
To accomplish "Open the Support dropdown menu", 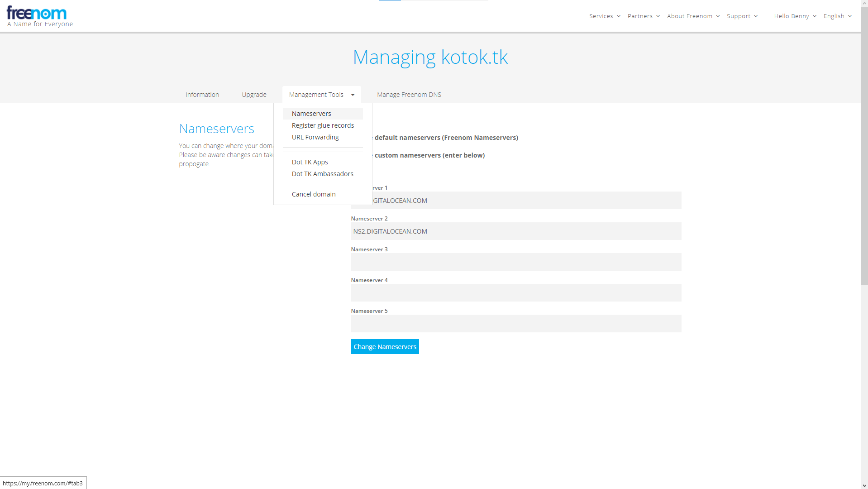I will tap(742, 16).
